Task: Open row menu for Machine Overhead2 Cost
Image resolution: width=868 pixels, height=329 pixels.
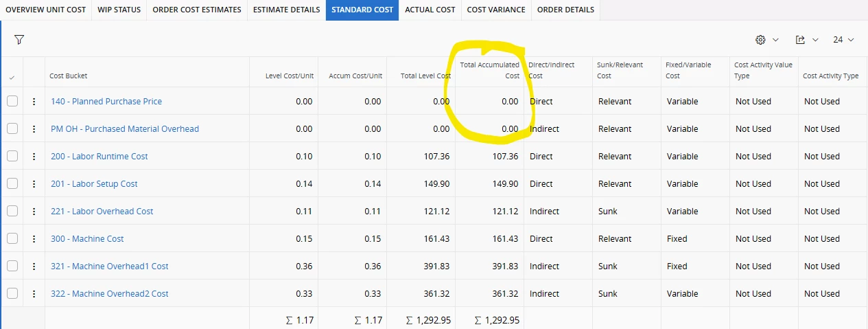Action: [x=34, y=294]
